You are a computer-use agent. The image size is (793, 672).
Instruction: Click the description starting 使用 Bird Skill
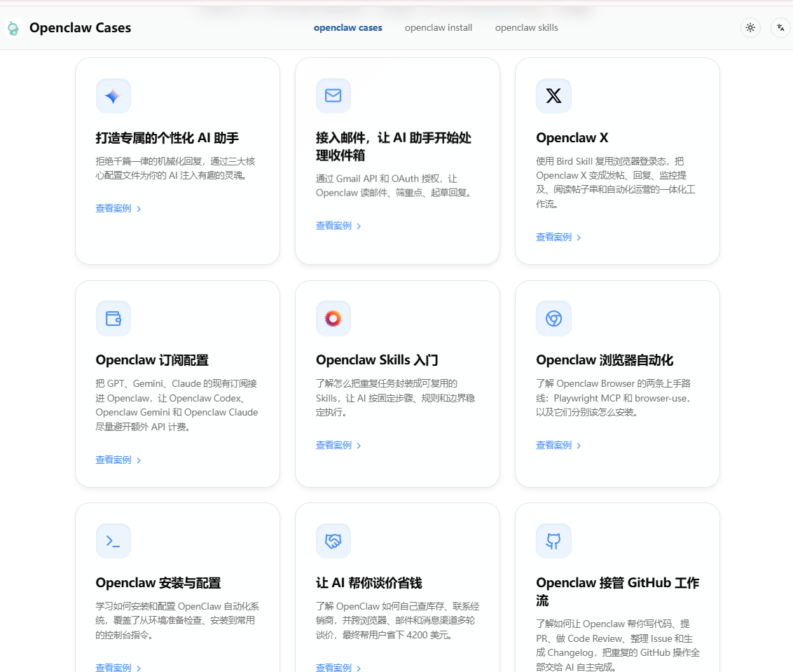pos(616,183)
